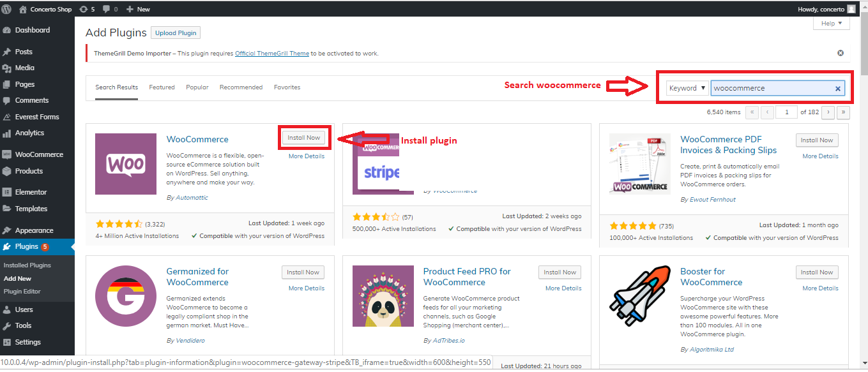Screen dimensions: 868x372
Task: Expand the Help dropdown tab
Action: pos(831,24)
